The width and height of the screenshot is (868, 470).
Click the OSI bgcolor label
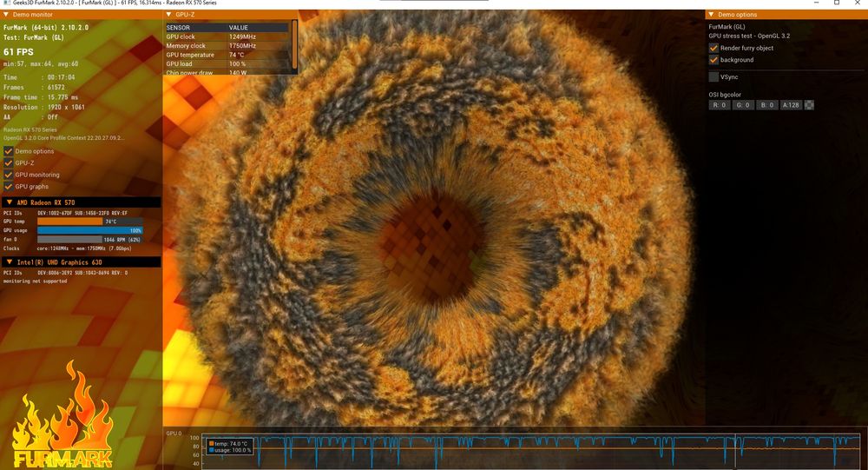click(725, 95)
